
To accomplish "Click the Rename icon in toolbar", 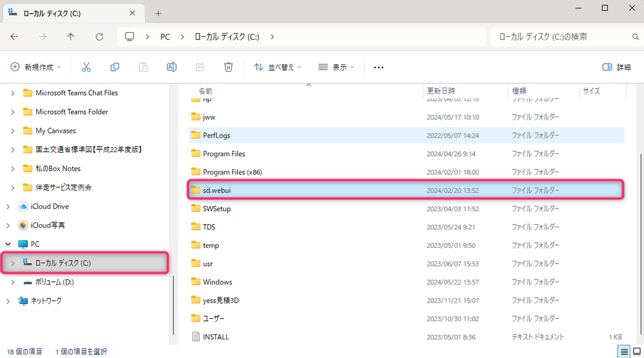I will click(171, 67).
